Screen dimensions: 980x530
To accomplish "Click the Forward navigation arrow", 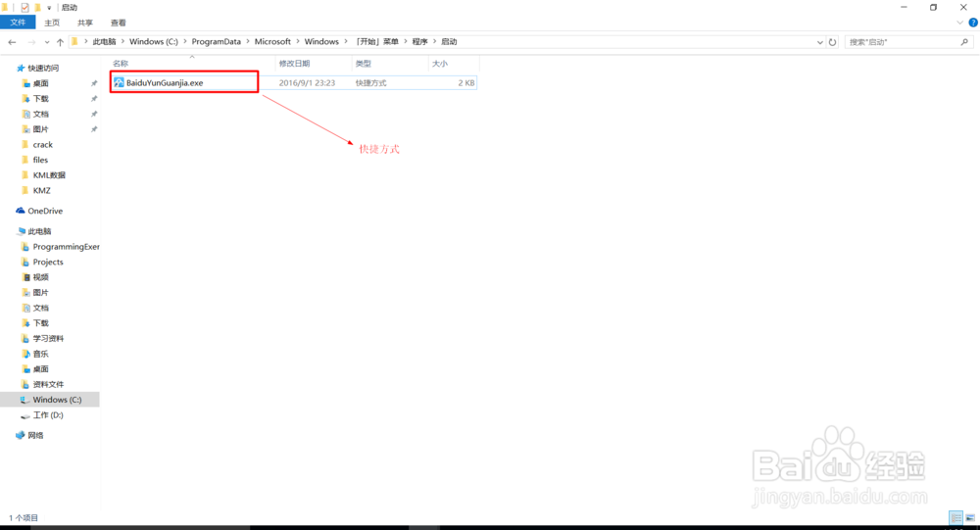I will [x=31, y=42].
